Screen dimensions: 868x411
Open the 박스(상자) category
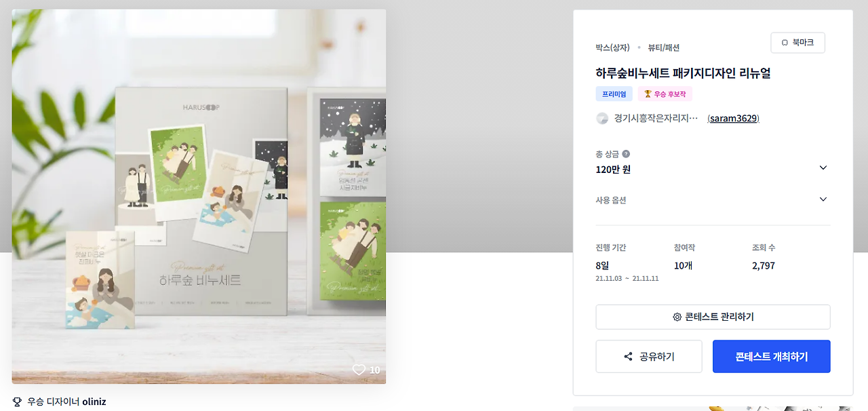[x=613, y=47]
